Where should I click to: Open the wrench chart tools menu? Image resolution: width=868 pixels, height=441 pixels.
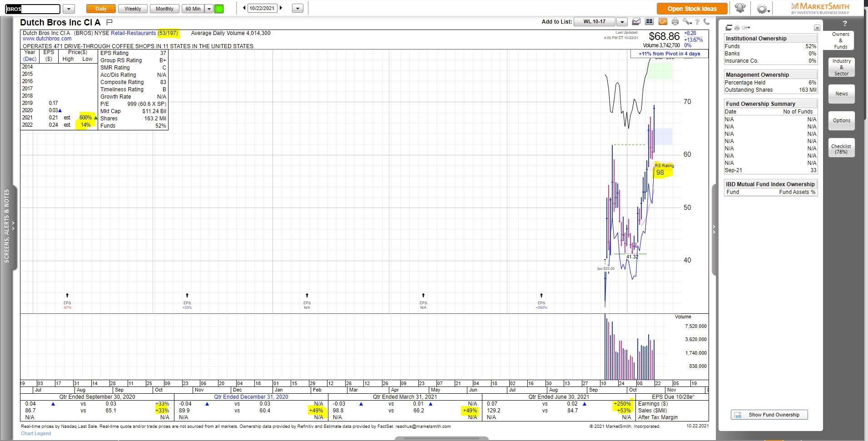click(x=687, y=21)
